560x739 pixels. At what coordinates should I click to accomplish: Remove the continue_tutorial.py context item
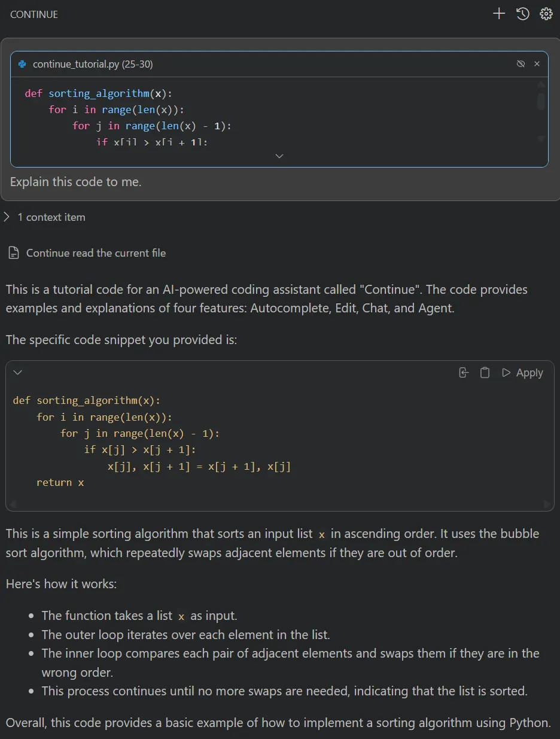click(537, 64)
